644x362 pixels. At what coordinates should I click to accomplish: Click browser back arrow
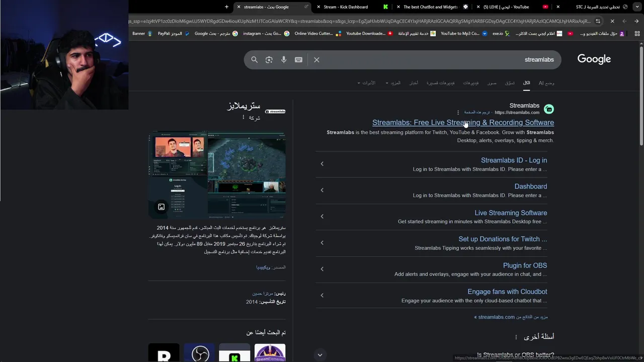[x=637, y=21]
